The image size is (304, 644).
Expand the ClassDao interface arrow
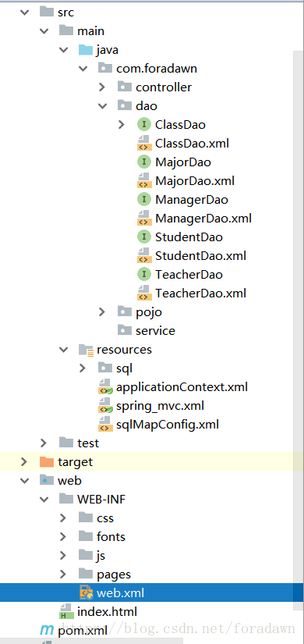122,124
